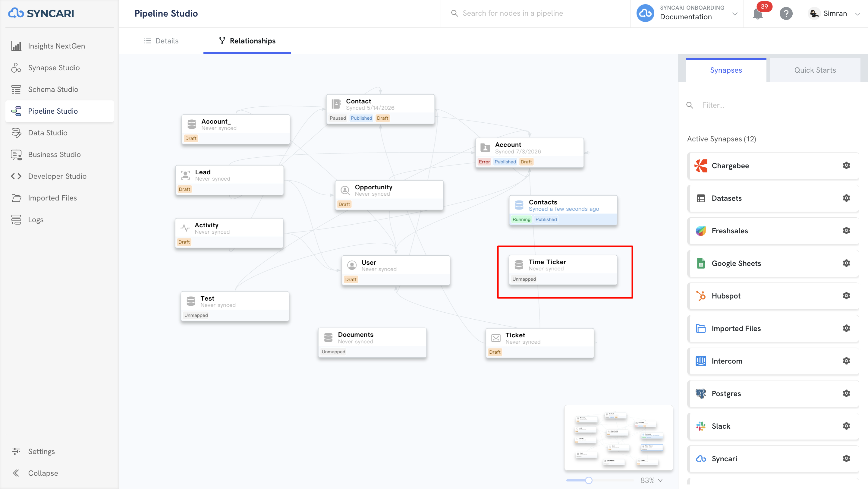This screenshot has width=868, height=489.
Task: Select the Freshsales synapse logo
Action: click(x=701, y=231)
